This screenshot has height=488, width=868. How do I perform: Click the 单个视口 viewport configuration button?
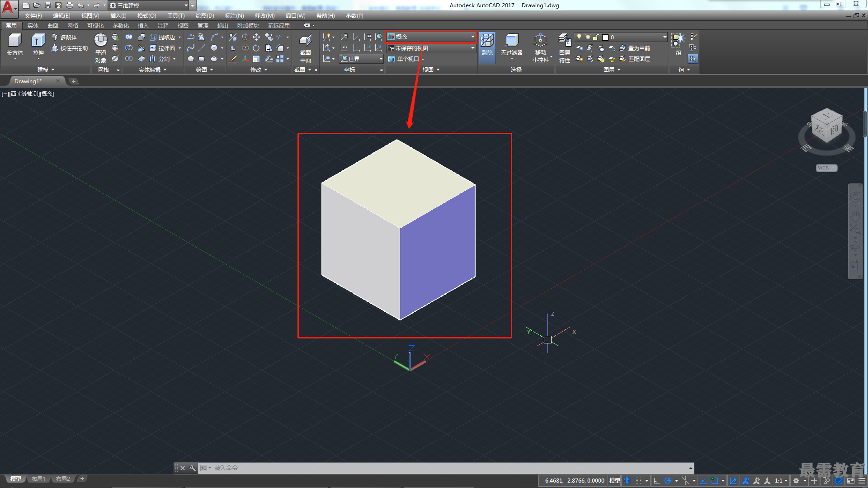[x=406, y=59]
